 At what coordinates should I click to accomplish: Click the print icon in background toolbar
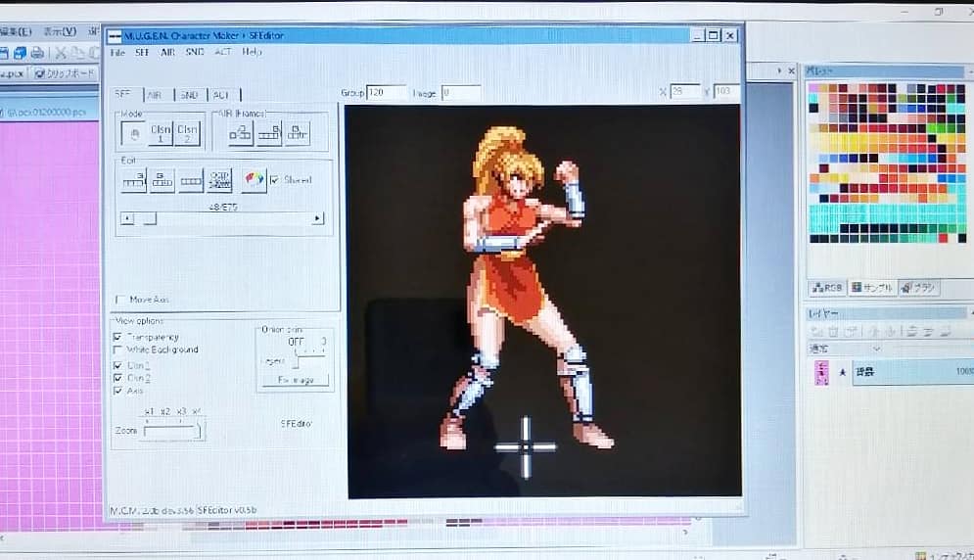tap(37, 53)
